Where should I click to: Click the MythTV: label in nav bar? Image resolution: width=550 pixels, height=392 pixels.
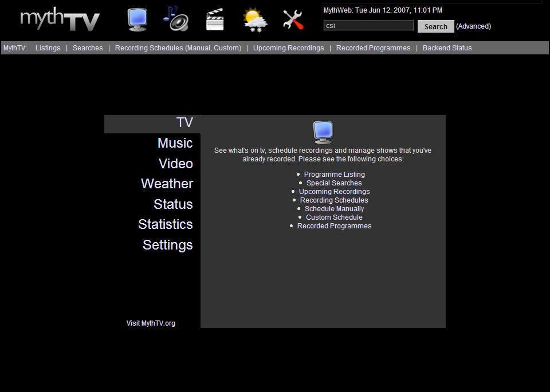point(15,48)
